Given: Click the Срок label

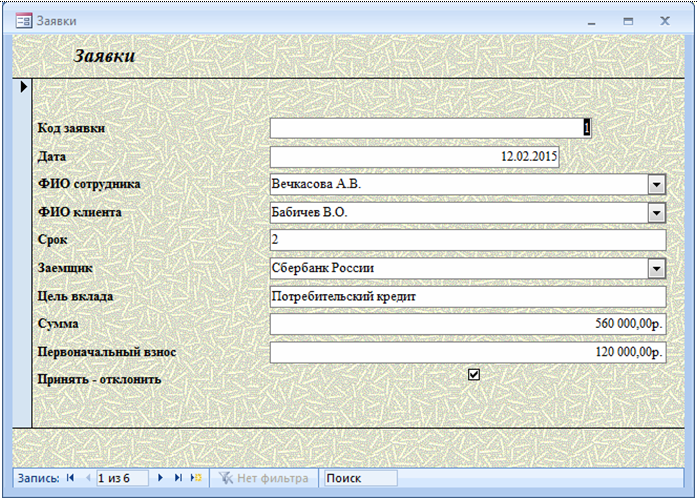Looking at the screenshot, I should (52, 240).
